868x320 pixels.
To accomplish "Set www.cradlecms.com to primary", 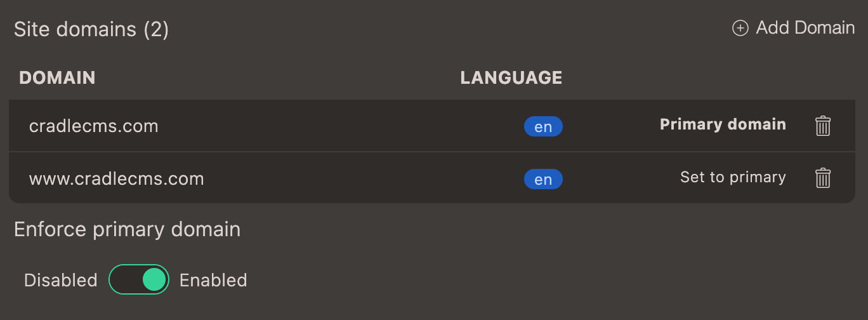I will pyautogui.click(x=733, y=177).
